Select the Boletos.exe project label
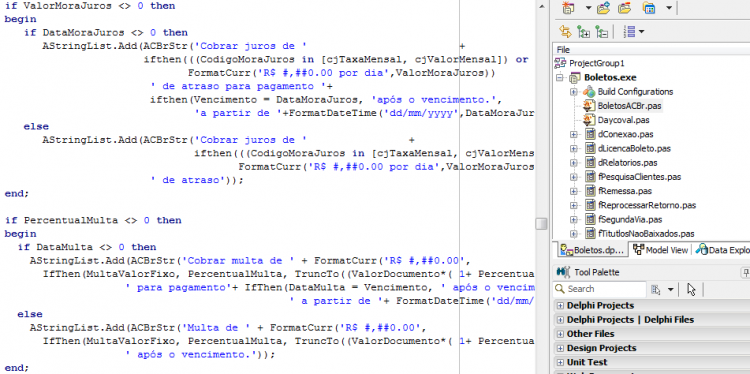The width and height of the screenshot is (750, 374). coord(610,77)
